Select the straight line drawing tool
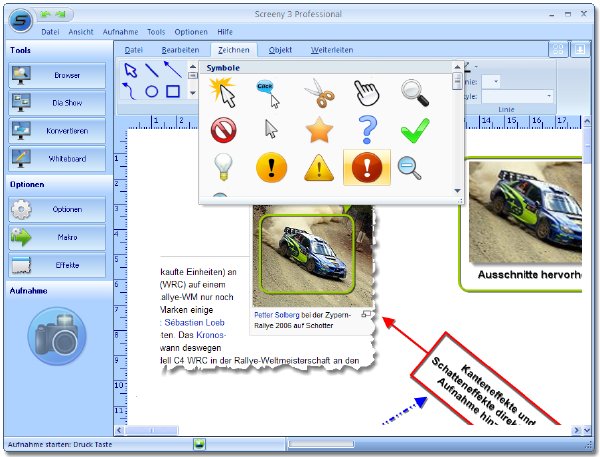 152,70
